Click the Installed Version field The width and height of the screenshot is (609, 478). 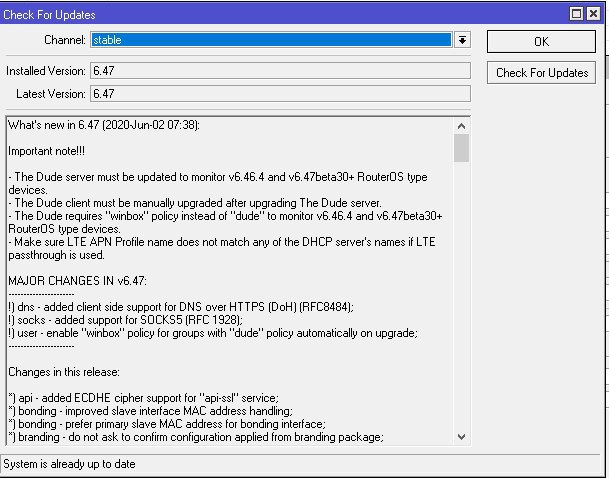click(280, 71)
